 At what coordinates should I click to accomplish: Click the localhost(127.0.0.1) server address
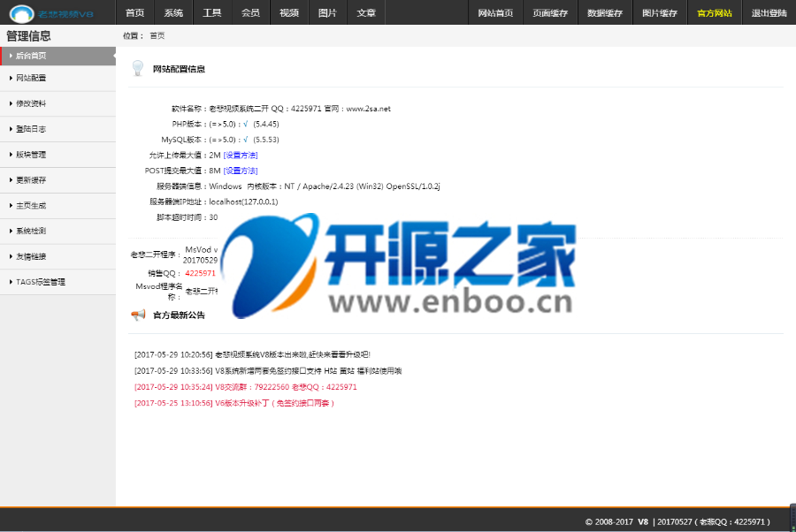click(x=244, y=201)
